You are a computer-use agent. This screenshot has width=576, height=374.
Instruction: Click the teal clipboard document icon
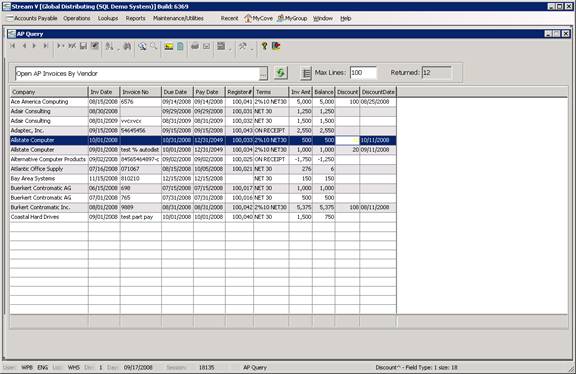[180, 46]
